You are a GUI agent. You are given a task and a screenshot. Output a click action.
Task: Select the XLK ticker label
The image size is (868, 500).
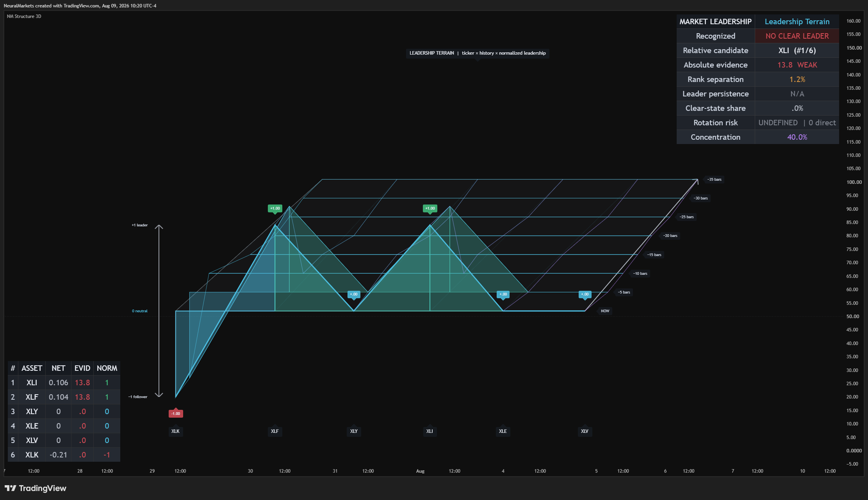175,431
